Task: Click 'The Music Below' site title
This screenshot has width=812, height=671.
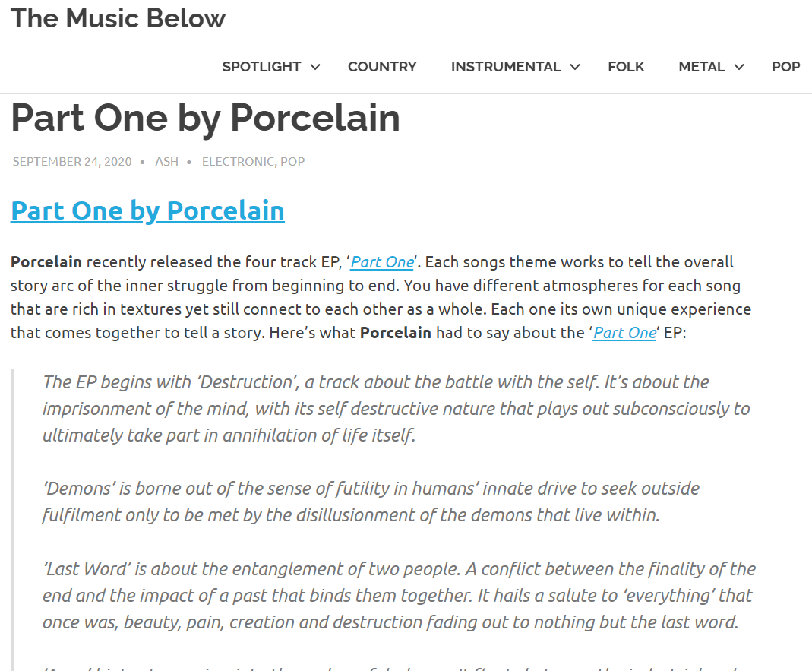Action: tap(118, 18)
